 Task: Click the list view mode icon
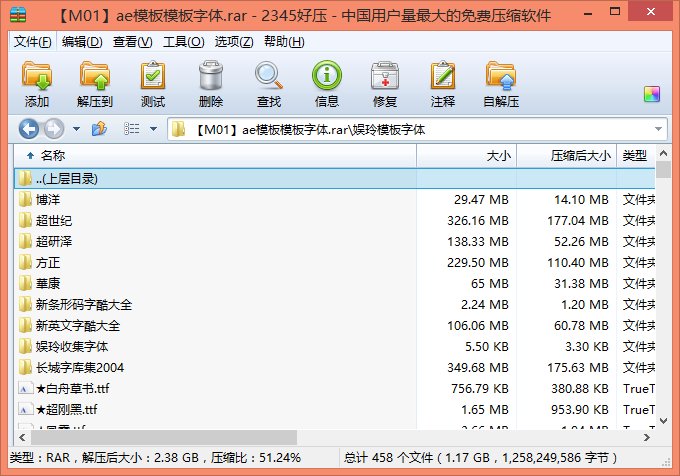131,129
